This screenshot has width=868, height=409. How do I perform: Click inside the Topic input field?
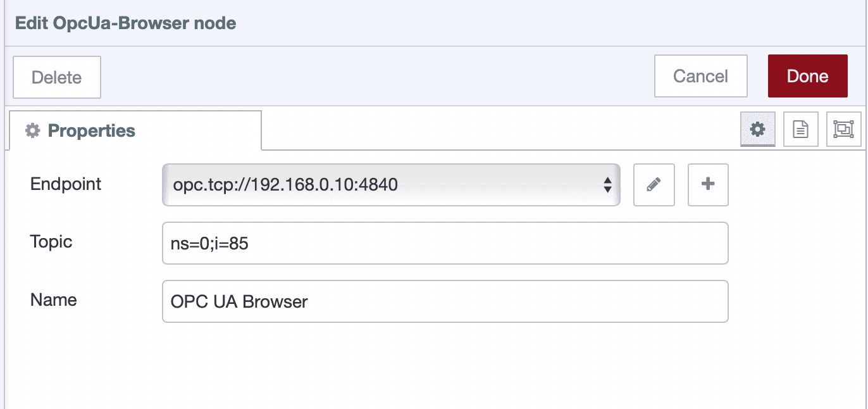pos(445,243)
